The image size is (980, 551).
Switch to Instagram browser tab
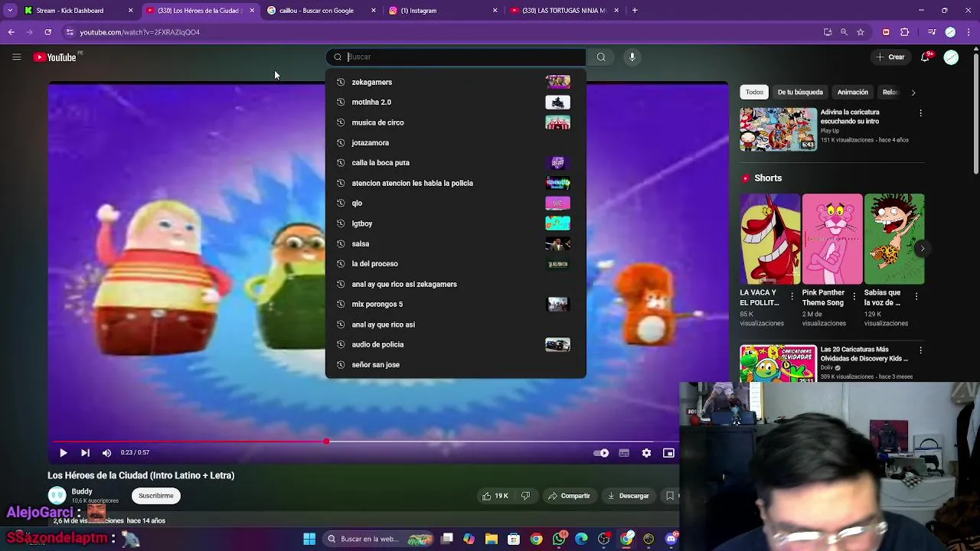coord(443,11)
